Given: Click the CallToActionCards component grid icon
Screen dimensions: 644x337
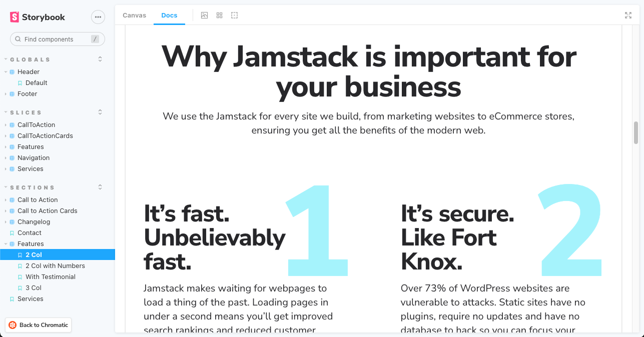Looking at the screenshot, I should click(x=12, y=136).
